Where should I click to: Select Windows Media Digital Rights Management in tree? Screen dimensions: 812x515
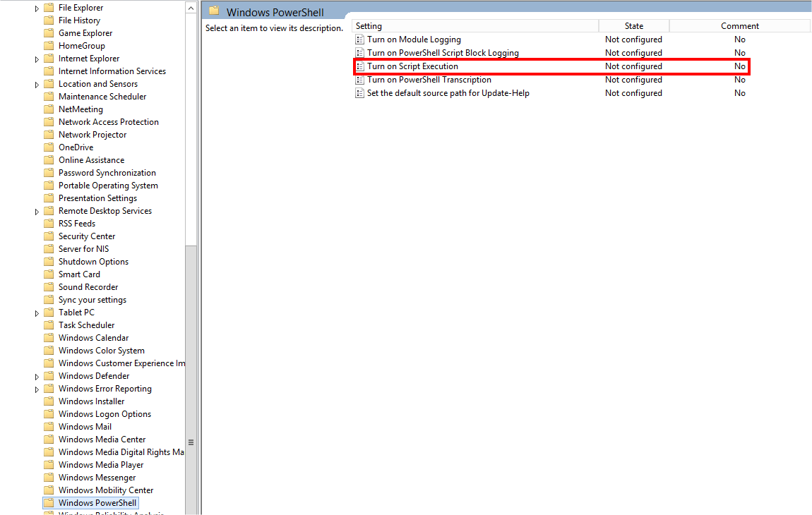(x=121, y=452)
